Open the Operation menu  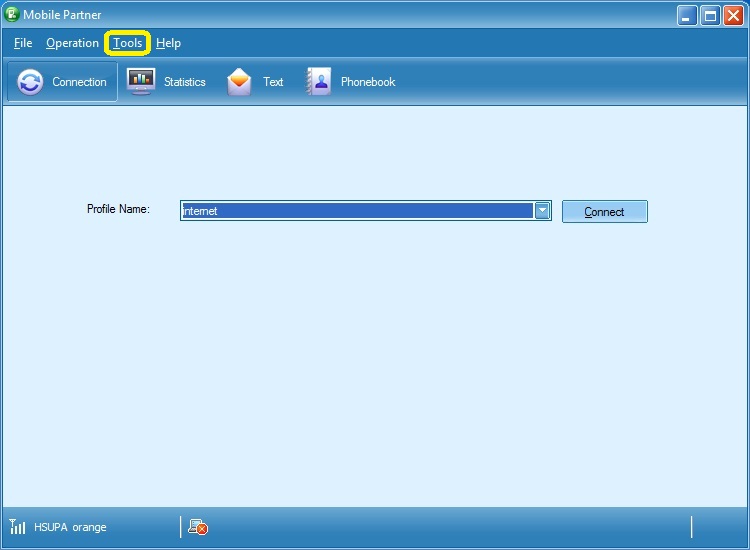click(72, 43)
